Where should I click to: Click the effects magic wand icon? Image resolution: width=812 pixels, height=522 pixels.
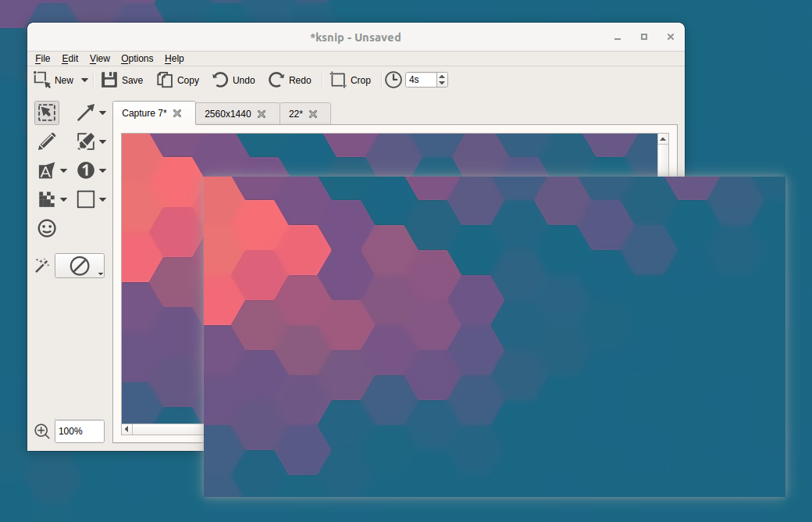click(41, 265)
